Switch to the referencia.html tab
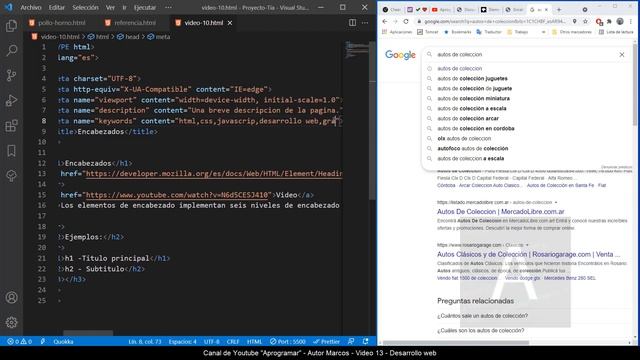The image size is (640, 360). point(131,23)
